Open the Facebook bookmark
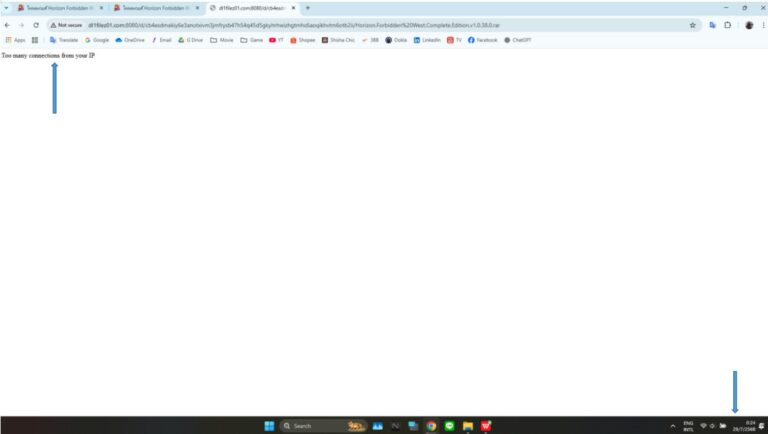 482,40
